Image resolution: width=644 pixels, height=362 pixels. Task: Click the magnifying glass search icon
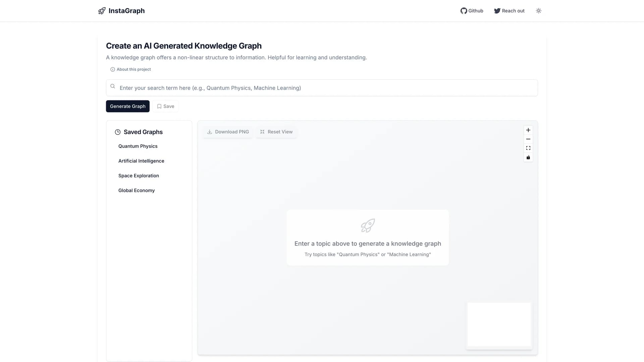[x=113, y=86]
